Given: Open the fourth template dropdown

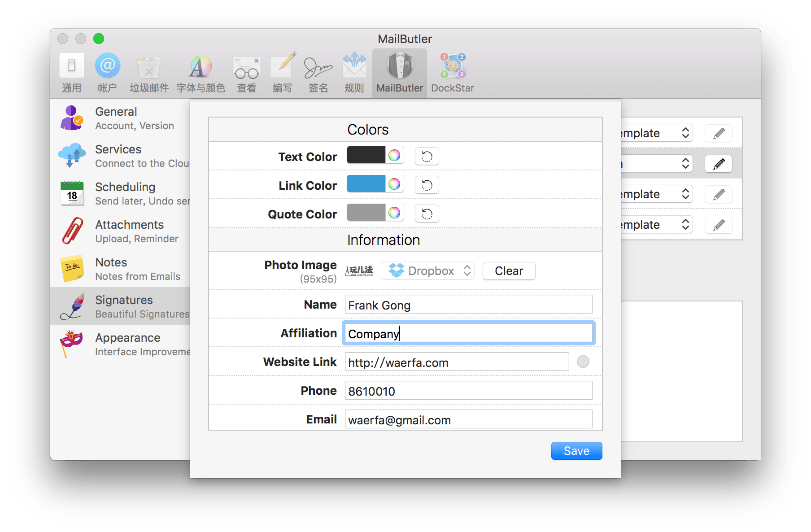Looking at the screenshot, I should tap(657, 225).
